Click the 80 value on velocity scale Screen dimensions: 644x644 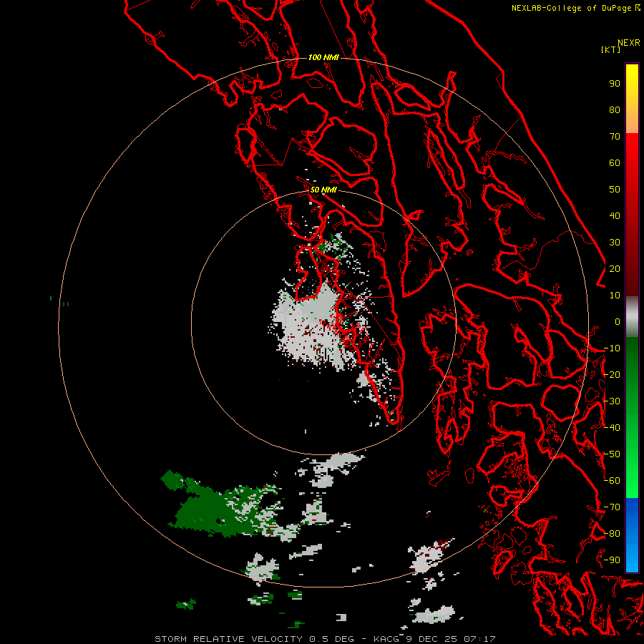pos(615,109)
